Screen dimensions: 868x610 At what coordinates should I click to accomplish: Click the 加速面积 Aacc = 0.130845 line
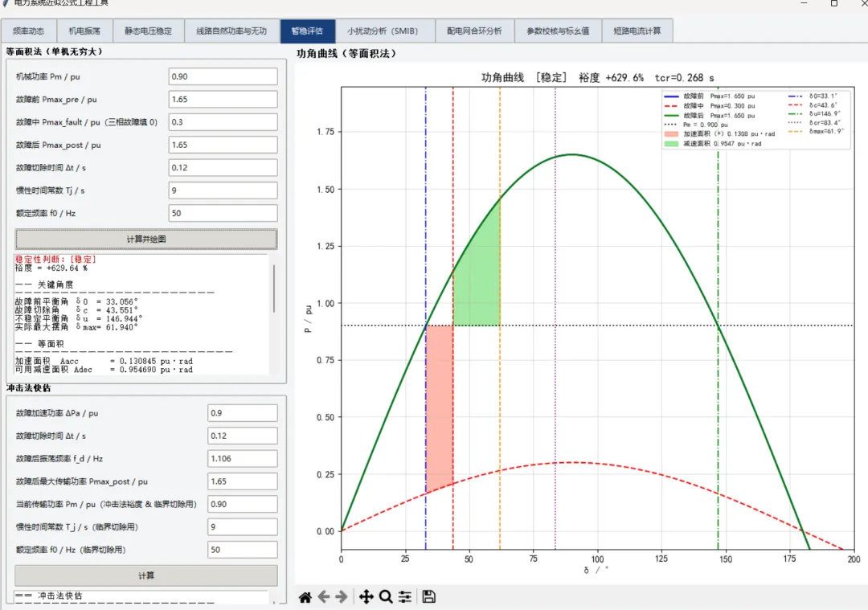(x=104, y=361)
